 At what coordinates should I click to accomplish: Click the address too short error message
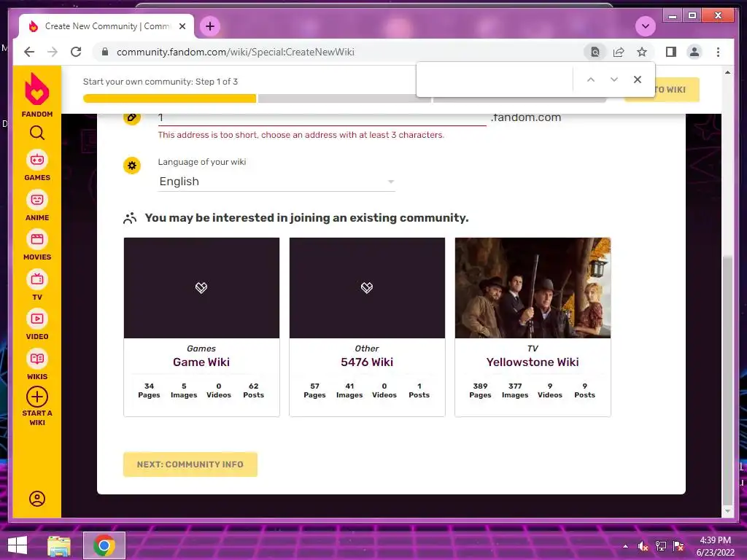(x=301, y=135)
